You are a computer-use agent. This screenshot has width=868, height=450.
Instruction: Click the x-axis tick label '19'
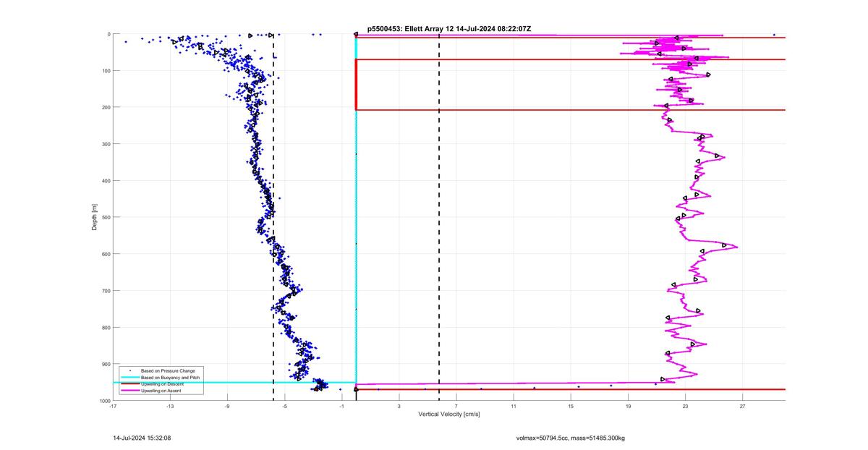click(628, 406)
